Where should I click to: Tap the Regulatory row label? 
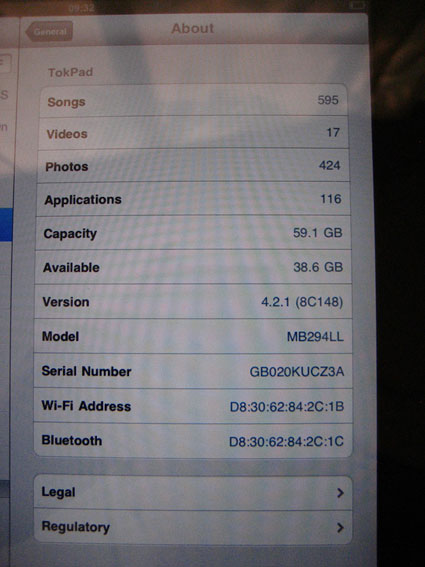coord(76,527)
